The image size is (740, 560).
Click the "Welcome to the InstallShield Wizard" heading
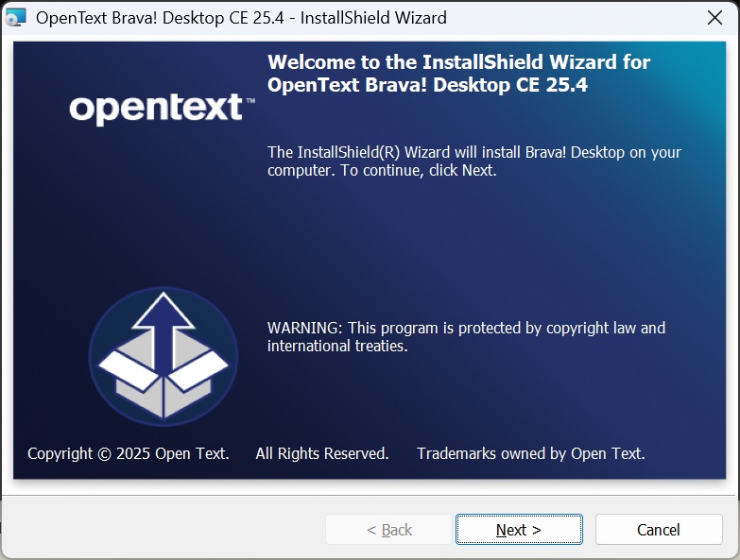point(458,62)
